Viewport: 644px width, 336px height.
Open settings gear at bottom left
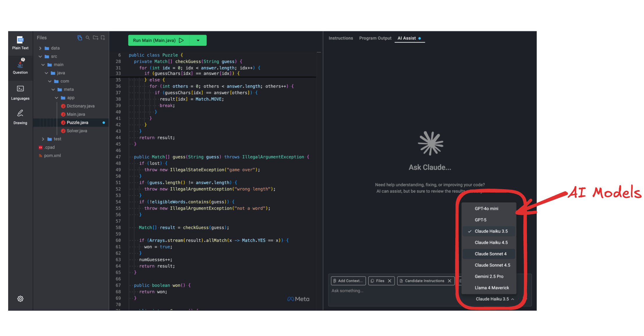pyautogui.click(x=20, y=299)
